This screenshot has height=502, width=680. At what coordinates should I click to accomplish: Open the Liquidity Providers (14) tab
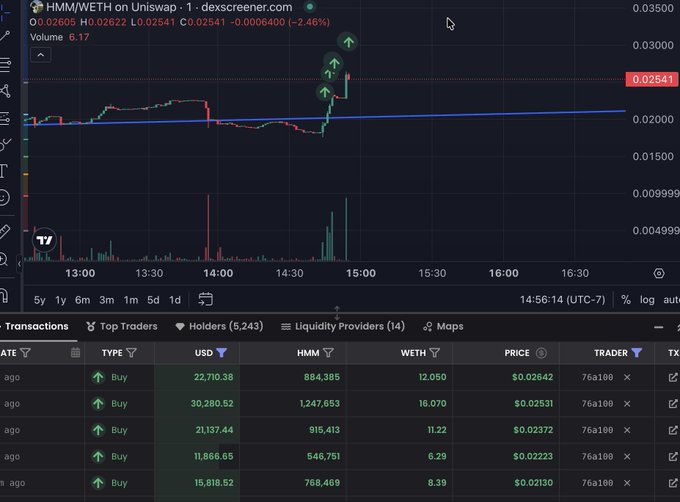(x=343, y=326)
